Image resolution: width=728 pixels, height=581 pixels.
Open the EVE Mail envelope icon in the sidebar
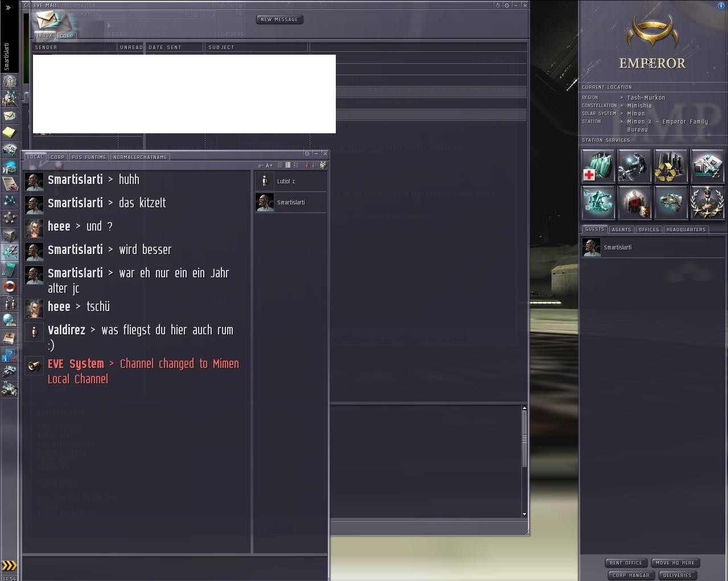9,116
